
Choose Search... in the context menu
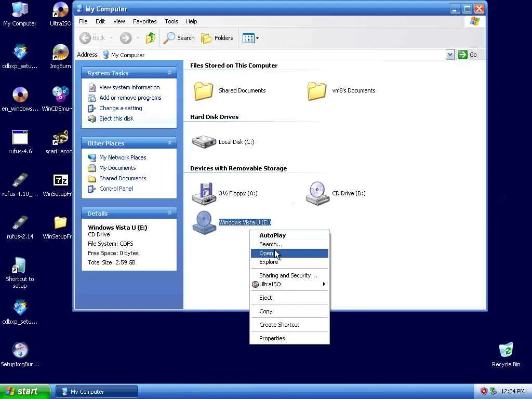(289, 244)
